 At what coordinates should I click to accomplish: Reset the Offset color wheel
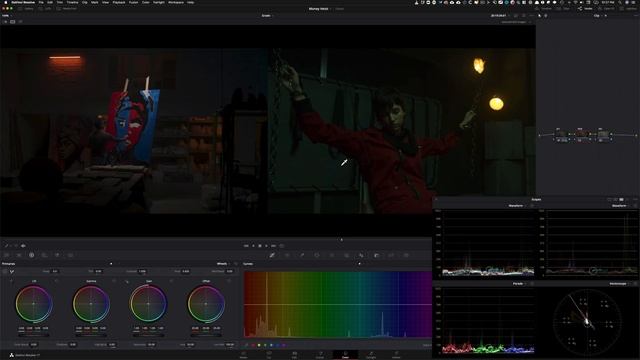[x=229, y=281]
